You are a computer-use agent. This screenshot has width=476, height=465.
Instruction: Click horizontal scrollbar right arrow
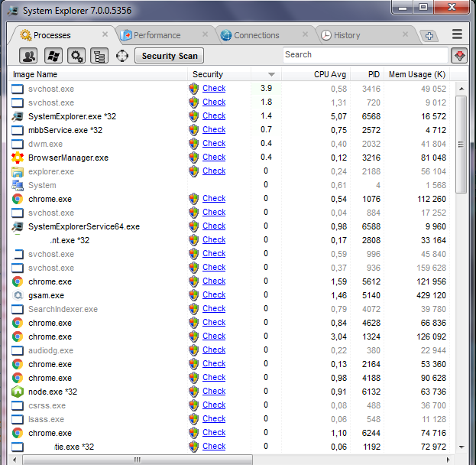[448, 459]
